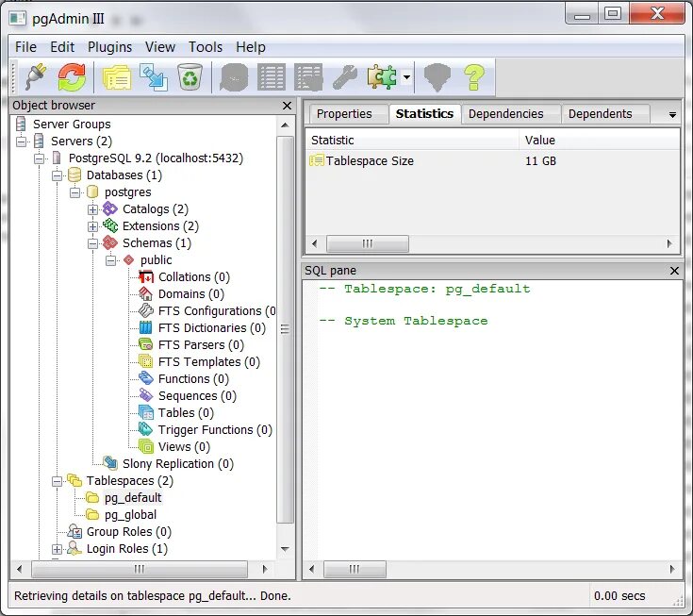
Task: Click the FTS Parsers icon
Action: [x=146, y=345]
